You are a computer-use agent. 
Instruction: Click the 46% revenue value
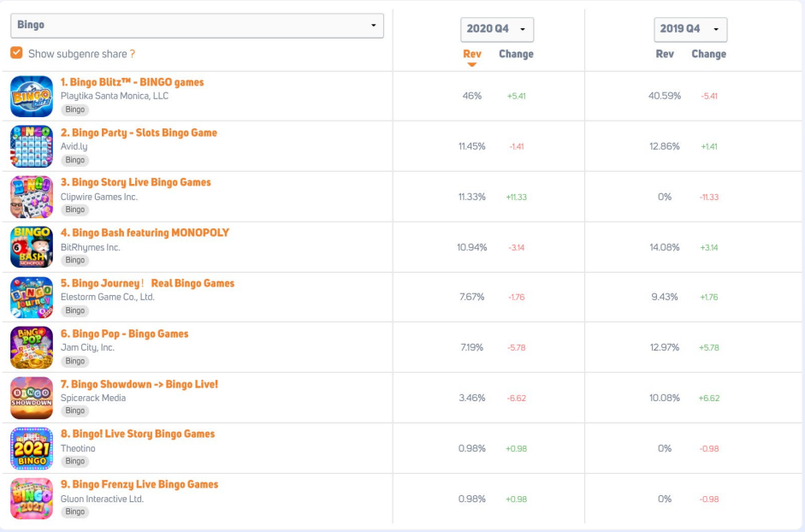[472, 96]
